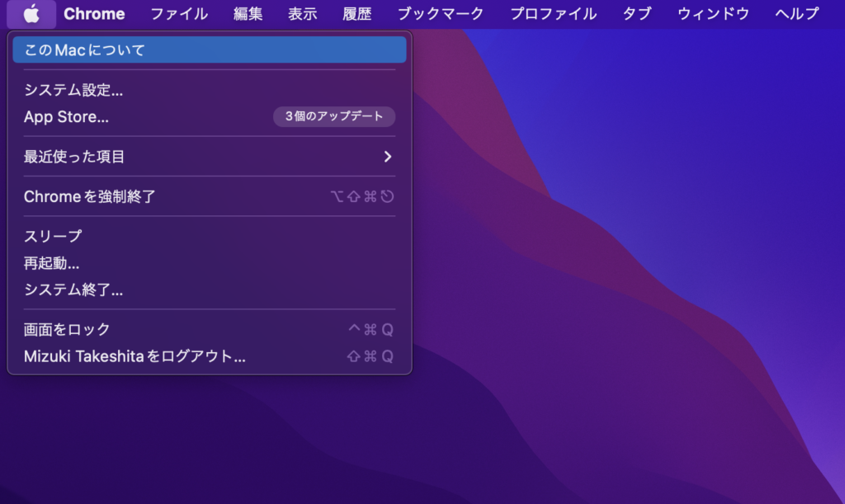The image size is (845, 504).
Task: Choose Mizuki Takeshitaをログアウト...
Action: [210, 356]
